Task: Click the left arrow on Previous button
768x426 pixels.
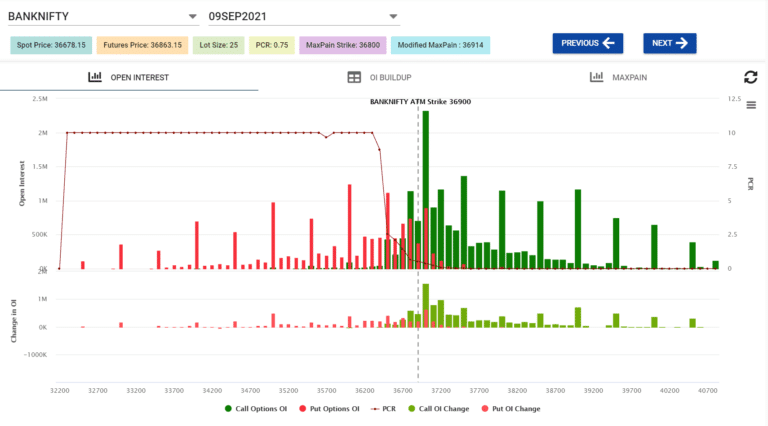Action: pyautogui.click(x=609, y=43)
